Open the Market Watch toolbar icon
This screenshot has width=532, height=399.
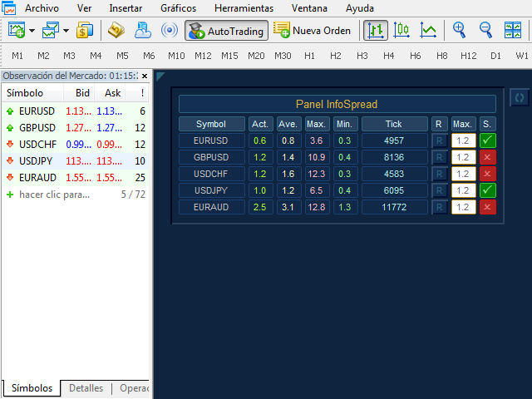pos(85,31)
